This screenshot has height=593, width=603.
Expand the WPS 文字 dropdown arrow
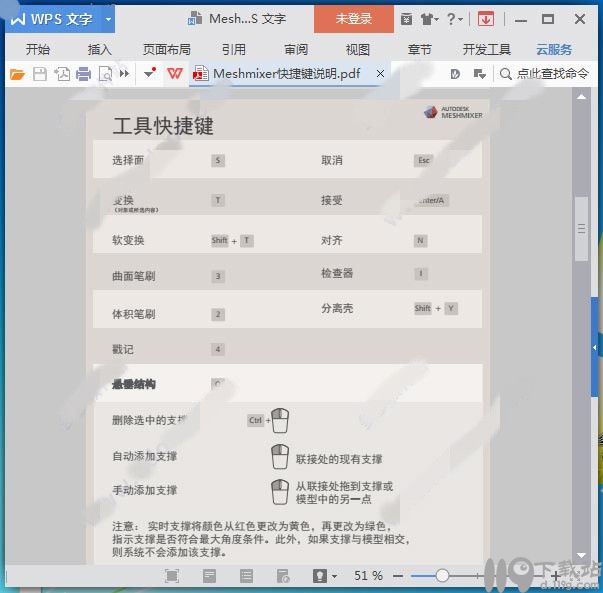coord(108,19)
